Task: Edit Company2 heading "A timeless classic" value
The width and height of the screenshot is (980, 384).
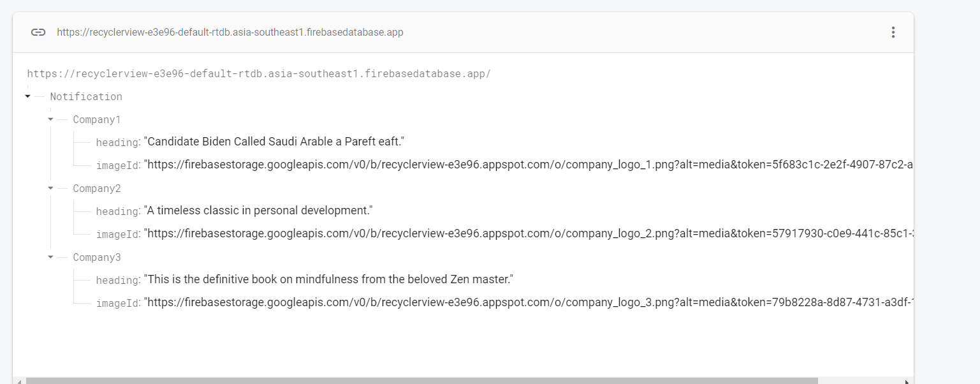Action: coord(258,210)
